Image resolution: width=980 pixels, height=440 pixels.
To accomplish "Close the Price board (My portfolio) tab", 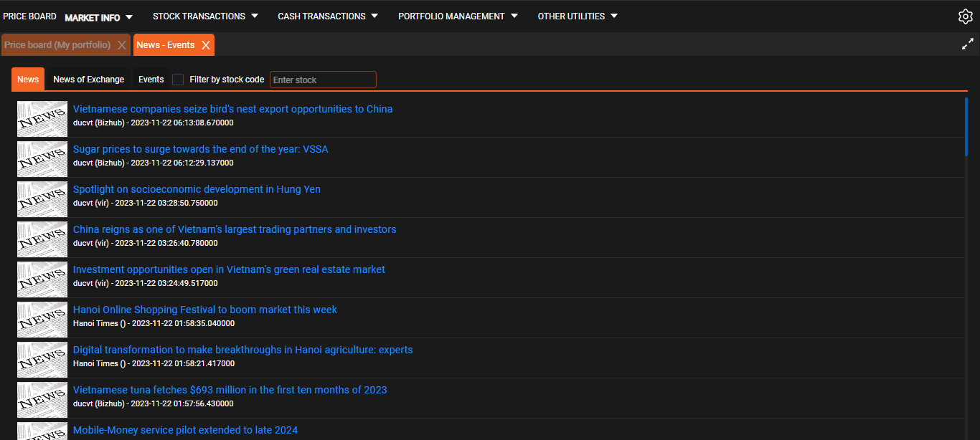I will click(x=122, y=45).
